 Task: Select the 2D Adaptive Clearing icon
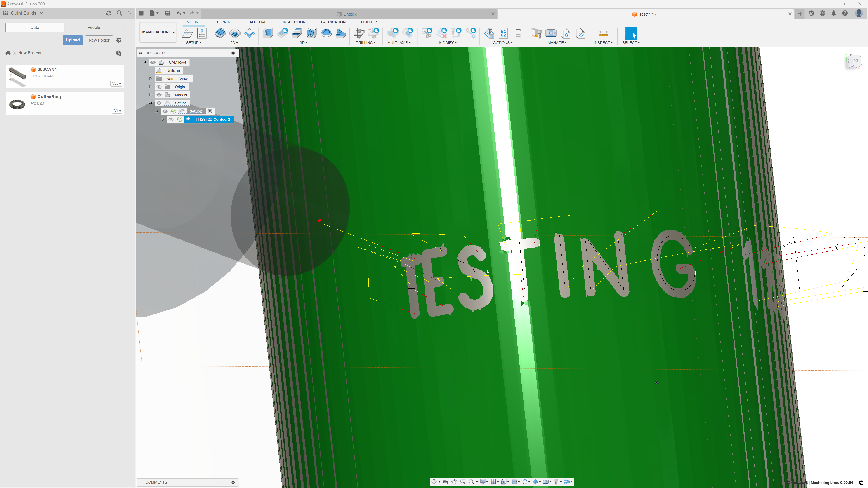220,33
